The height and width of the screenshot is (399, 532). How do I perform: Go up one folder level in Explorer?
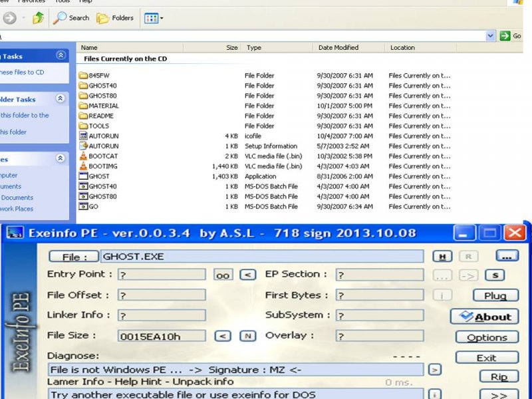[x=39, y=18]
